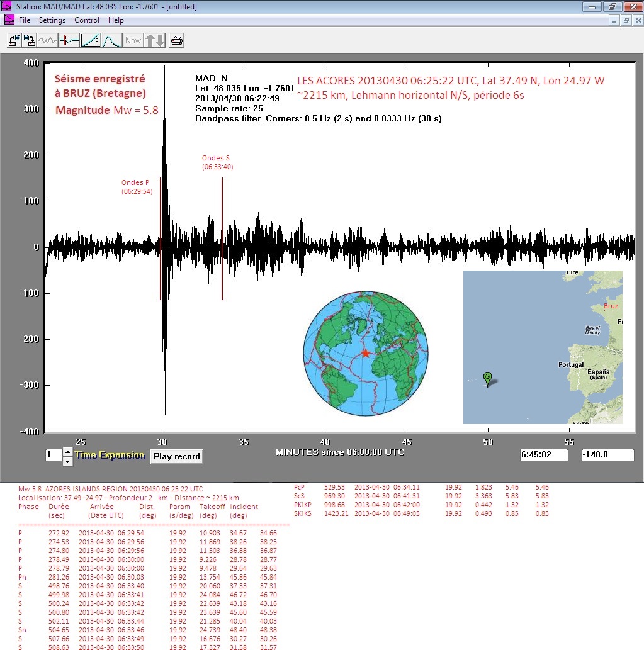Select the grayed-out waveform trace icon
The width and height of the screenshot is (644, 650).
point(48,40)
